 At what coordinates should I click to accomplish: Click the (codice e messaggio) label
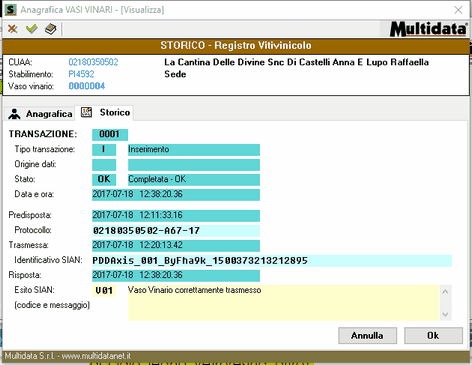tap(52, 305)
